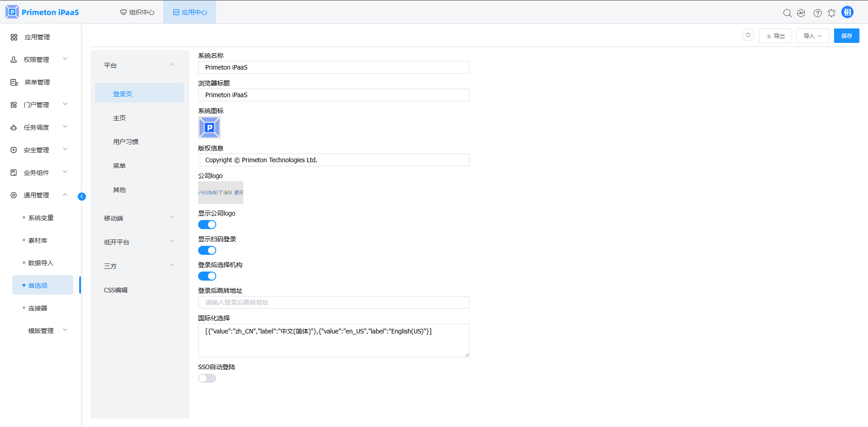Click the circular reset refresh icon
The height and width of the screenshot is (427, 868).
coord(748,35)
